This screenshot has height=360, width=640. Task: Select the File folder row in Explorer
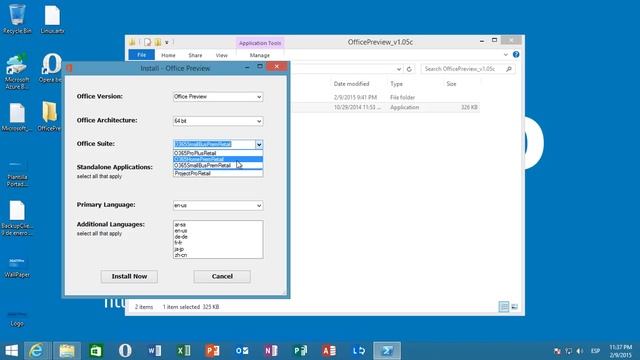point(386,97)
